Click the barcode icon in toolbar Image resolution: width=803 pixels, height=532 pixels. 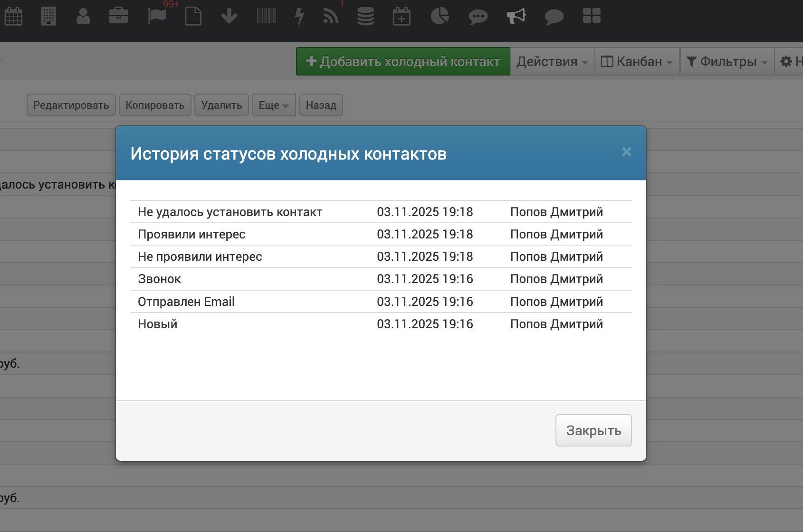point(266,16)
